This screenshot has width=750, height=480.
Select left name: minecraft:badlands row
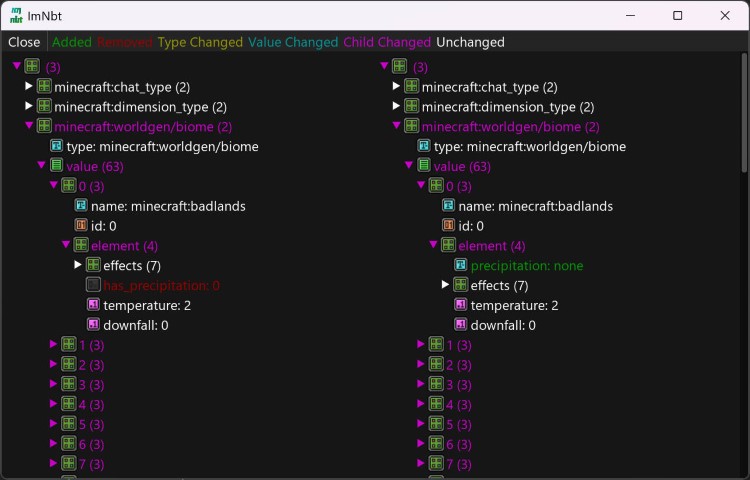[168, 206]
